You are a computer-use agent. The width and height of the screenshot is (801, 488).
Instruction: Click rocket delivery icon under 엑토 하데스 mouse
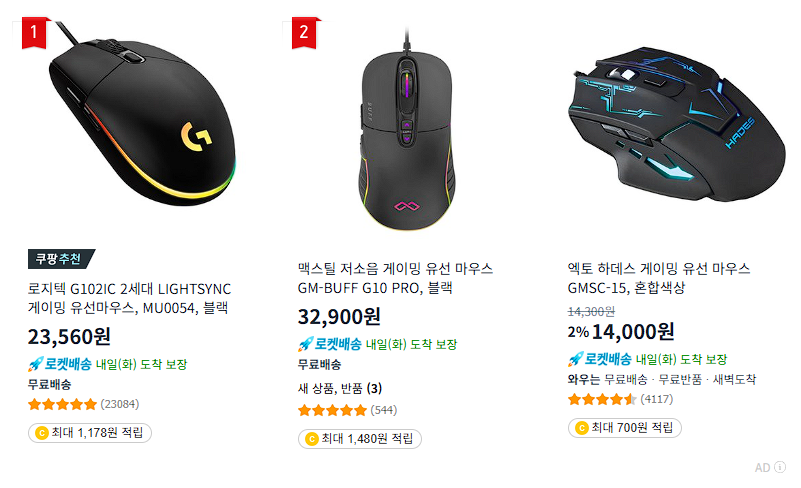(575, 359)
